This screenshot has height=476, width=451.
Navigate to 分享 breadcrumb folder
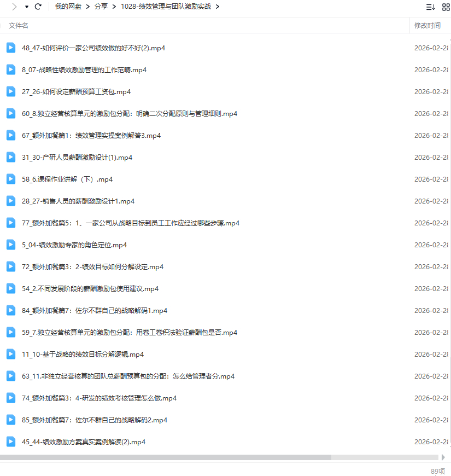pyautogui.click(x=101, y=7)
